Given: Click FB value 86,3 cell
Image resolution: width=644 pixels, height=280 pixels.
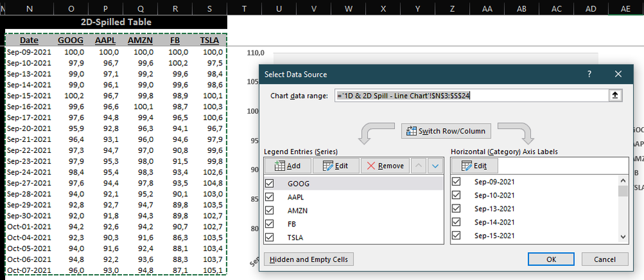Looking at the screenshot, I should tap(176, 237).
